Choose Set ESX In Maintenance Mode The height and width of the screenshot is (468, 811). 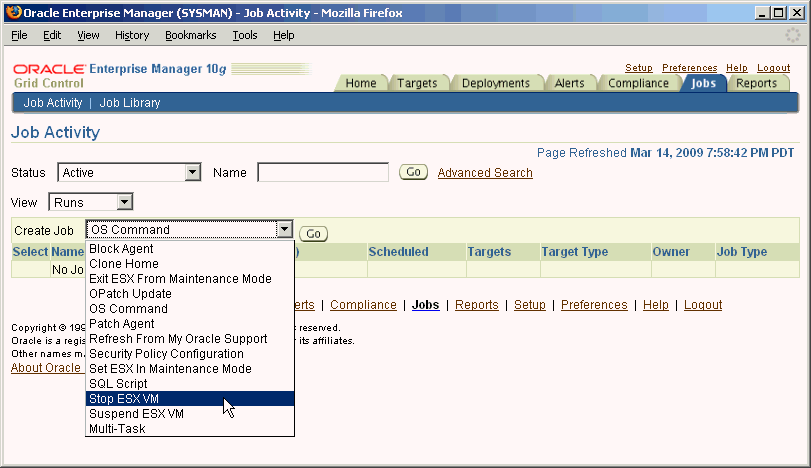click(x=190, y=369)
